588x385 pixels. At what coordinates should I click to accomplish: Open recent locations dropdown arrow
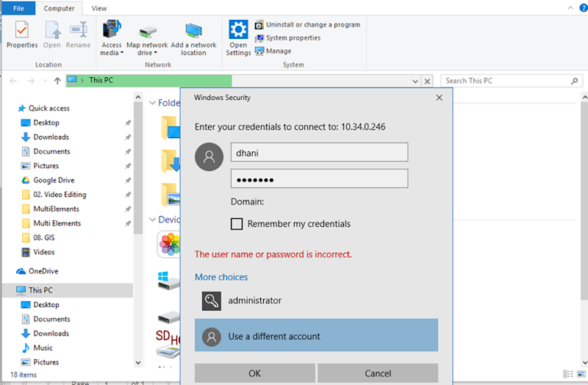tap(45, 81)
